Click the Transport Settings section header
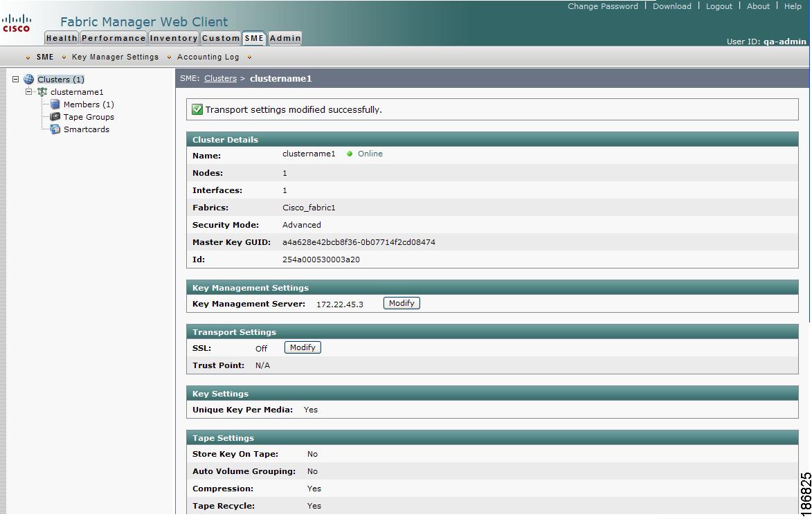 492,331
